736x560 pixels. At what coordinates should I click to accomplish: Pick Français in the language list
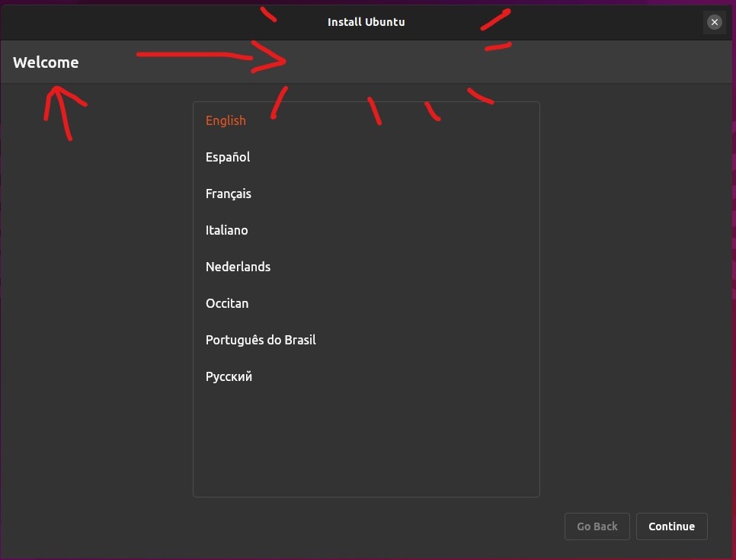point(229,194)
